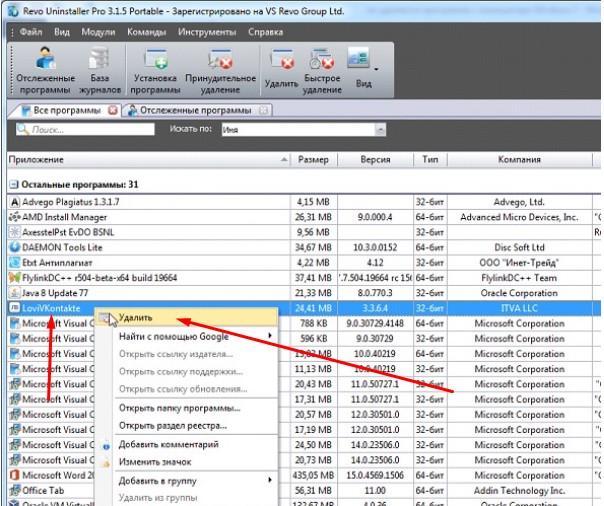Select the AMD Install Manager icon
Image resolution: width=604 pixels, height=506 pixels.
pyautogui.click(x=14, y=217)
